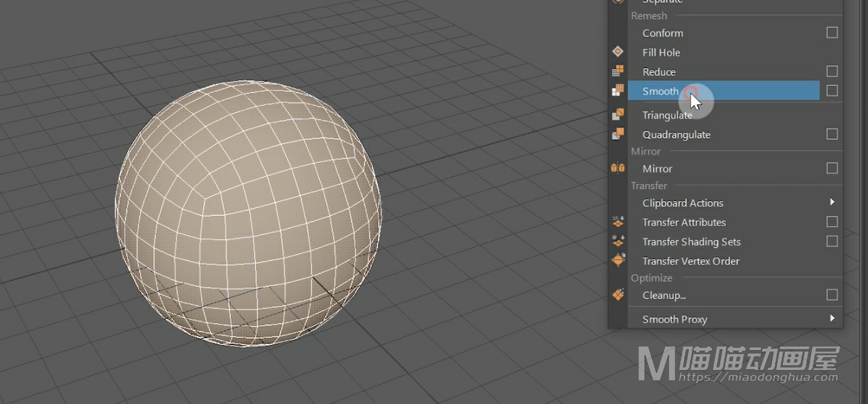Click the Triangulate menu icon
Image resolution: width=868 pixels, height=404 pixels.
point(618,114)
